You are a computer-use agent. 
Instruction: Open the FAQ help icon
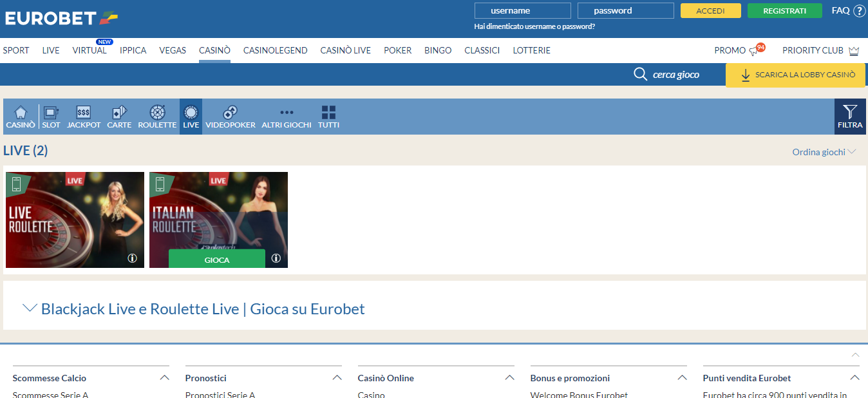(x=860, y=11)
